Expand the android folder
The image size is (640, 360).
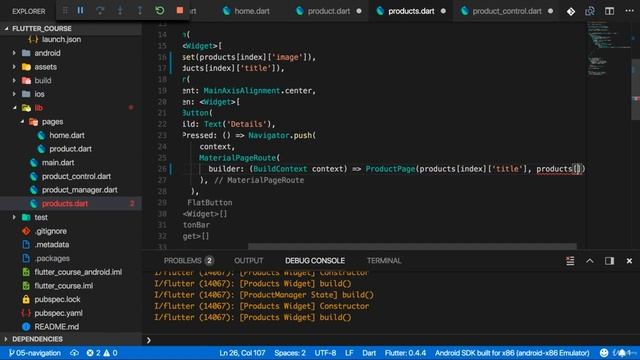(14, 53)
